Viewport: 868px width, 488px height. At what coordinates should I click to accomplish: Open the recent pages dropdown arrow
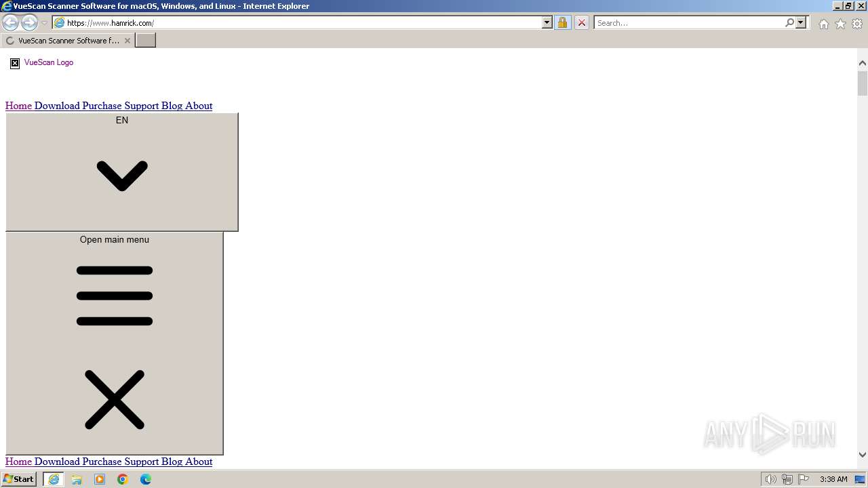coord(45,23)
